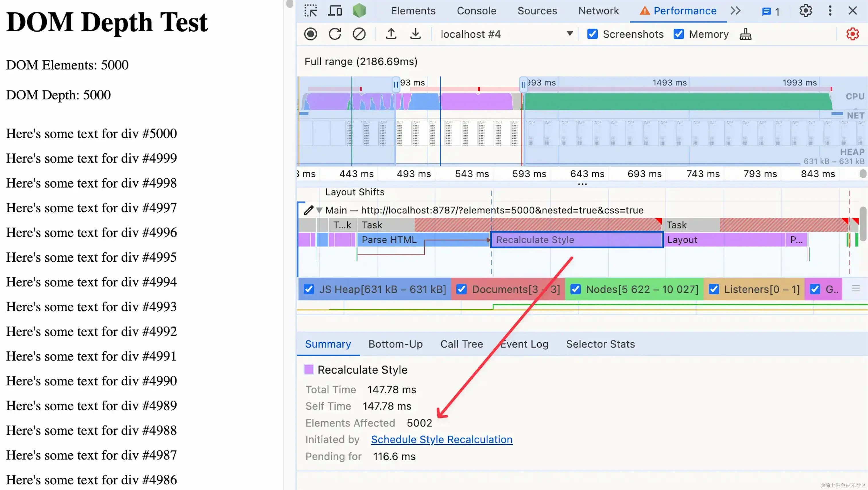Toggle the JS Heap counter checkbox
Viewport: 868px width, 490px height.
(309, 289)
